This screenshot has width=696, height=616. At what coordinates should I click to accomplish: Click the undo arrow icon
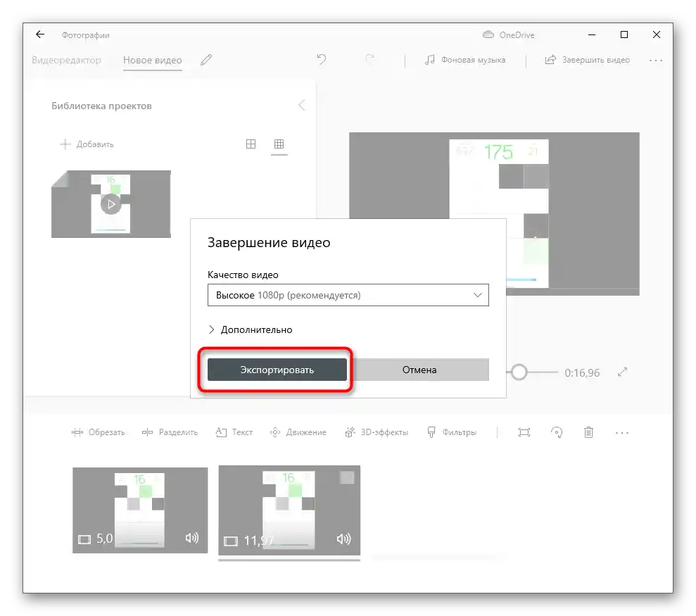322,60
